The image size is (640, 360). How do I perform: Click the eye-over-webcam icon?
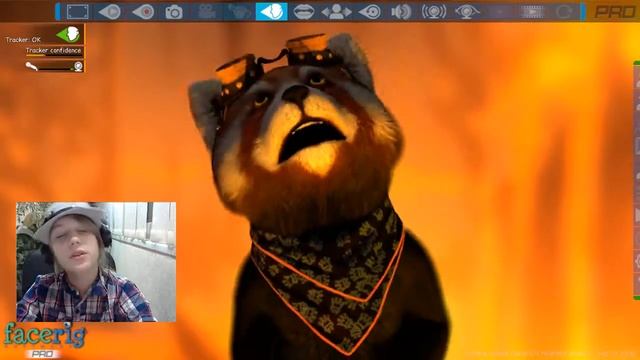click(x=467, y=12)
